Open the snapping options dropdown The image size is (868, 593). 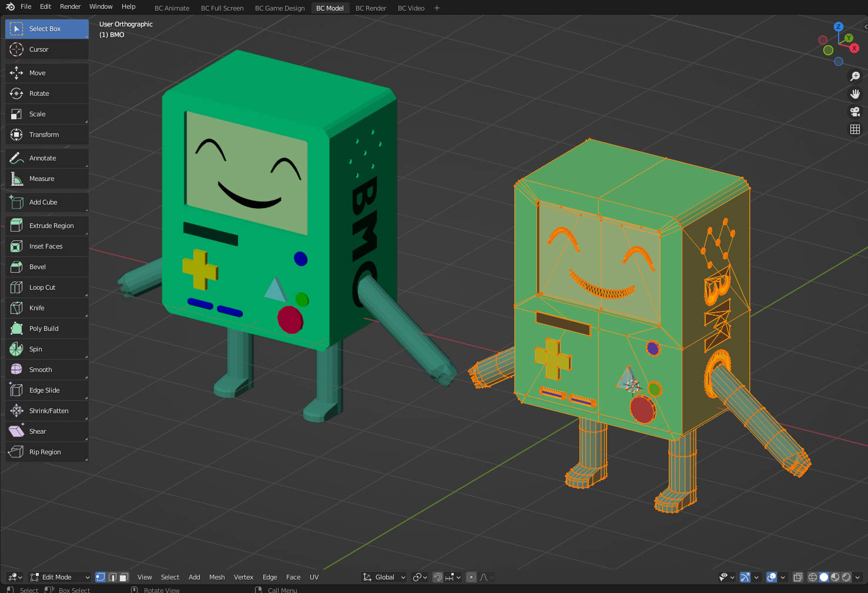[453, 577]
